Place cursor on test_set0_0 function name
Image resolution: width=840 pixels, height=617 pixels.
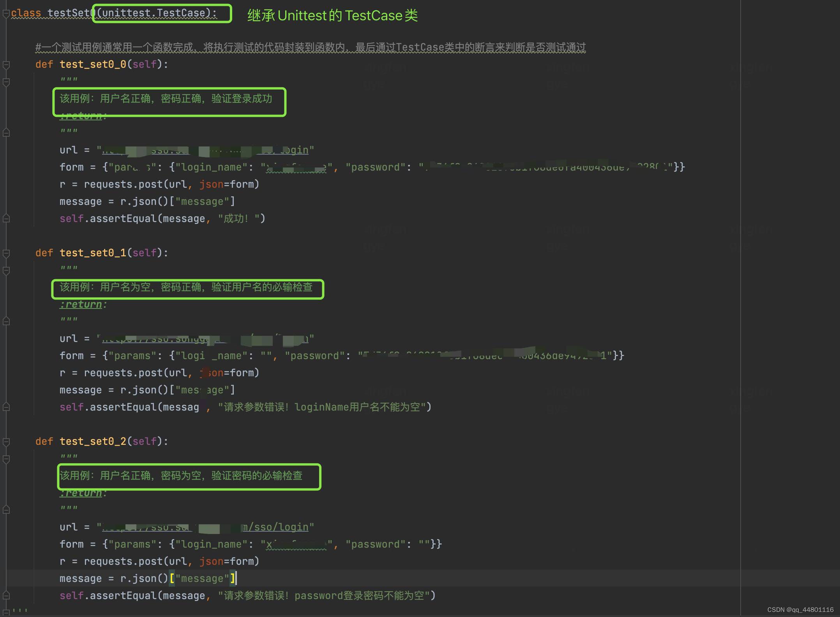coord(93,64)
